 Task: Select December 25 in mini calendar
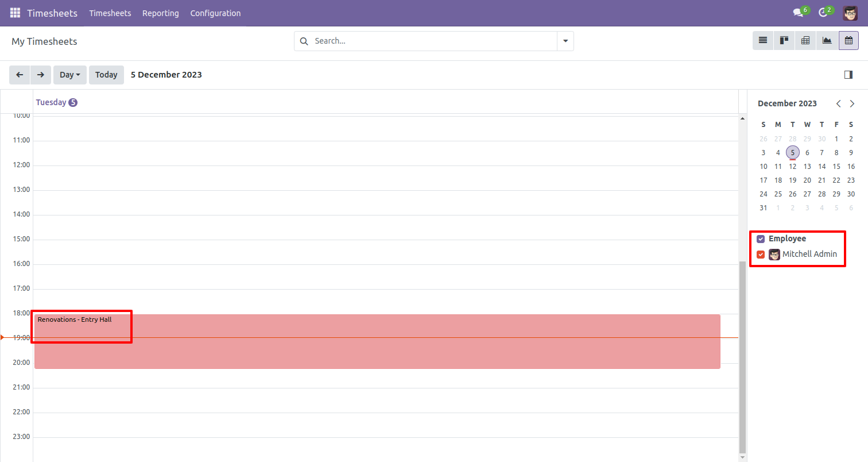tap(778, 194)
